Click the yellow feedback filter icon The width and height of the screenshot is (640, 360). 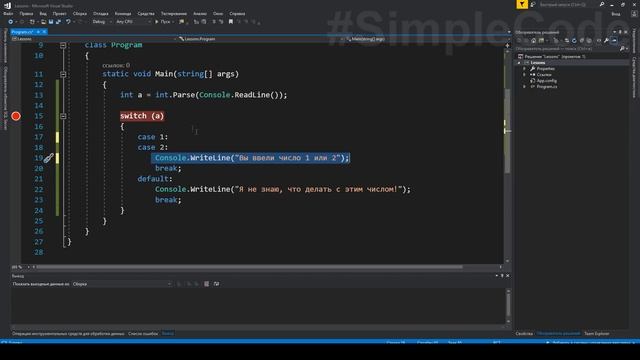click(522, 4)
